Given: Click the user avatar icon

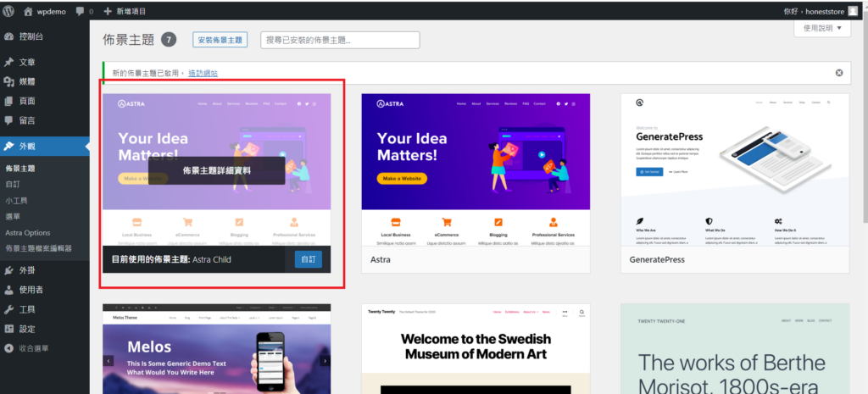Looking at the screenshot, I should tap(853, 11).
